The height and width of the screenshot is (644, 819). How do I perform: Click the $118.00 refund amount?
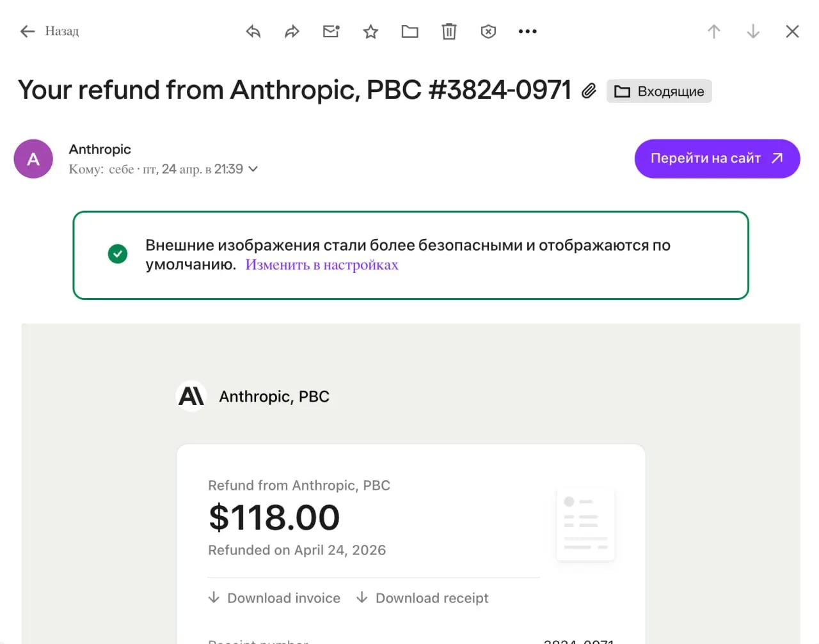(274, 517)
